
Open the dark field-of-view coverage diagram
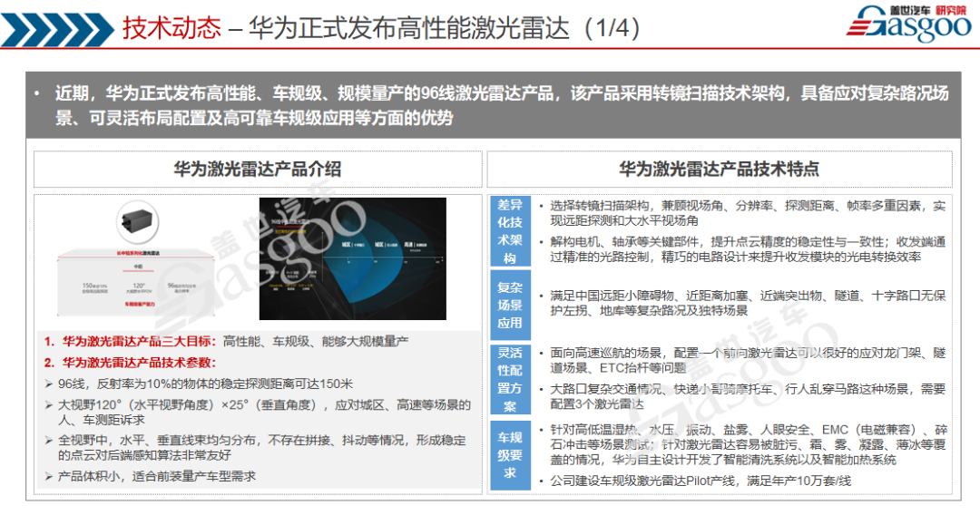coord(352,258)
